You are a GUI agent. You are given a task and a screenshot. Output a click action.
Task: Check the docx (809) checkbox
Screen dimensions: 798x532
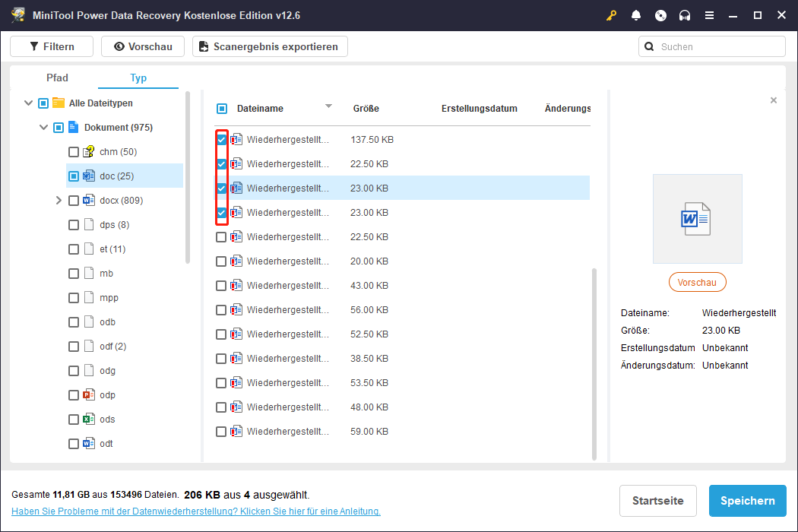pos(73,201)
